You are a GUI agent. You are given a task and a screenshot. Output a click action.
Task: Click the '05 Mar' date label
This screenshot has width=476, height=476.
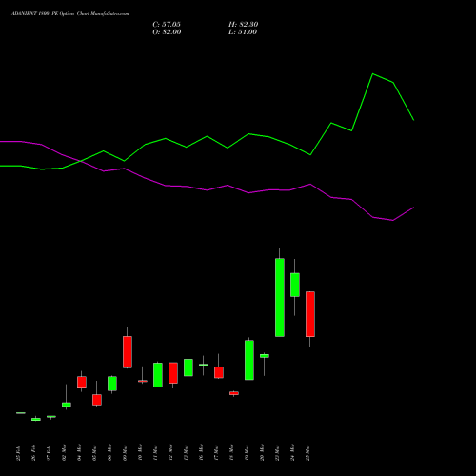[94, 453]
